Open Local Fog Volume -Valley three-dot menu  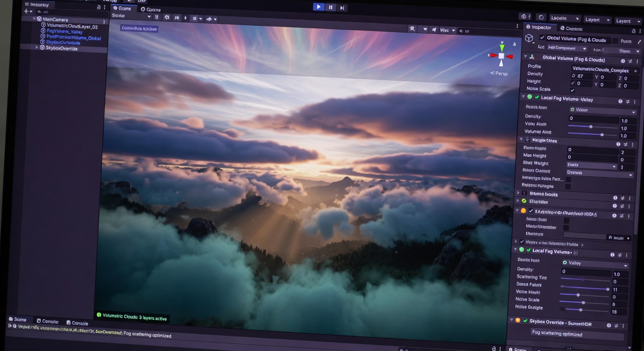[x=635, y=102]
